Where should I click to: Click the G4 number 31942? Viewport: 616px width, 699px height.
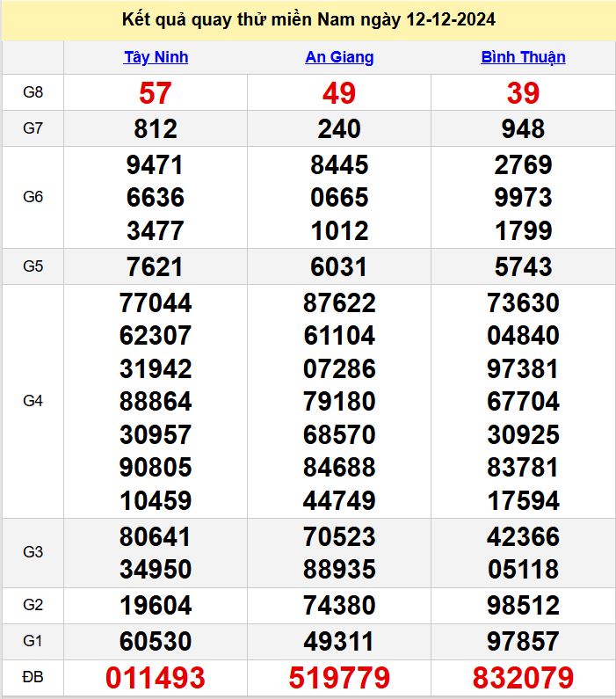click(x=156, y=368)
